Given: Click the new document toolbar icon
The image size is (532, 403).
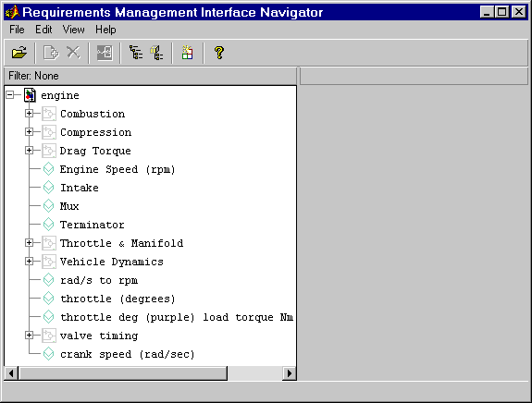Looking at the screenshot, I should 51,53.
